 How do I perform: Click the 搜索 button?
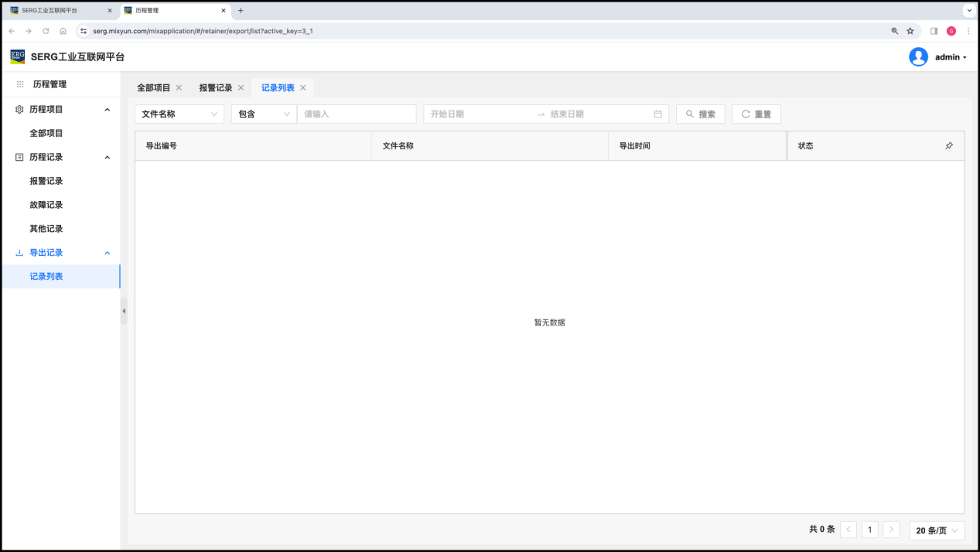coord(700,114)
